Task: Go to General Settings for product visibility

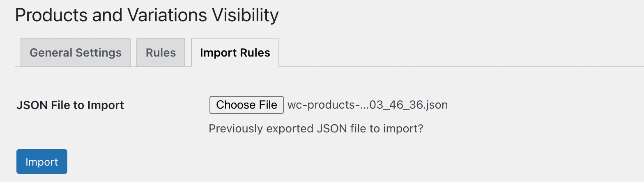Action: 76,52
